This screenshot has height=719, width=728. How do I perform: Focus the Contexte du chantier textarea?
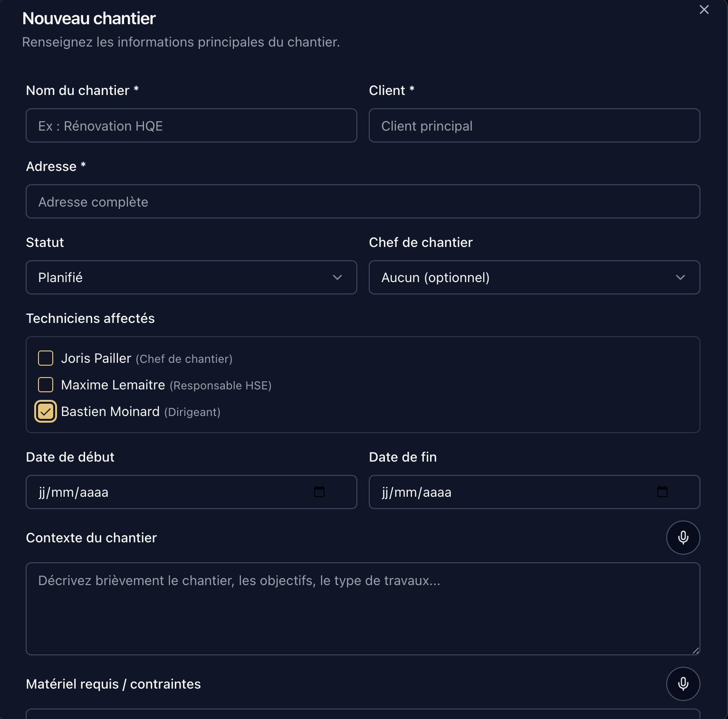point(363,609)
